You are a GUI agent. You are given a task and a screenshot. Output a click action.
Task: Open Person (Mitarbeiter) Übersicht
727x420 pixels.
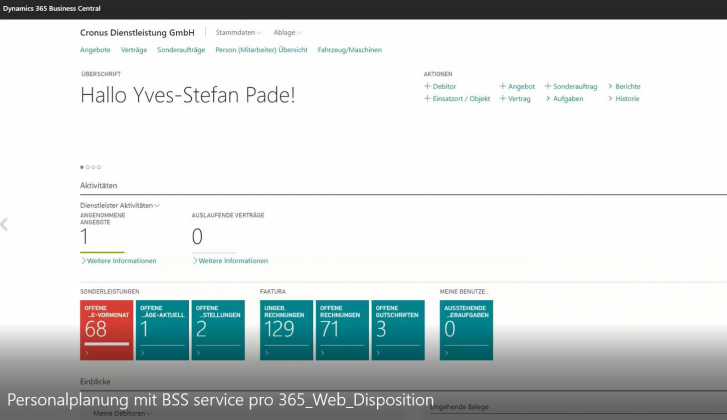[261, 50]
